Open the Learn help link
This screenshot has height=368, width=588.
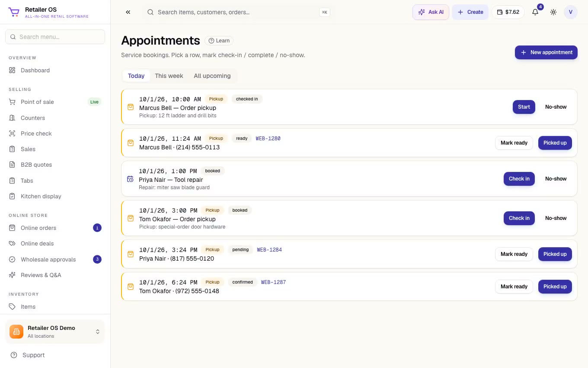(219, 41)
